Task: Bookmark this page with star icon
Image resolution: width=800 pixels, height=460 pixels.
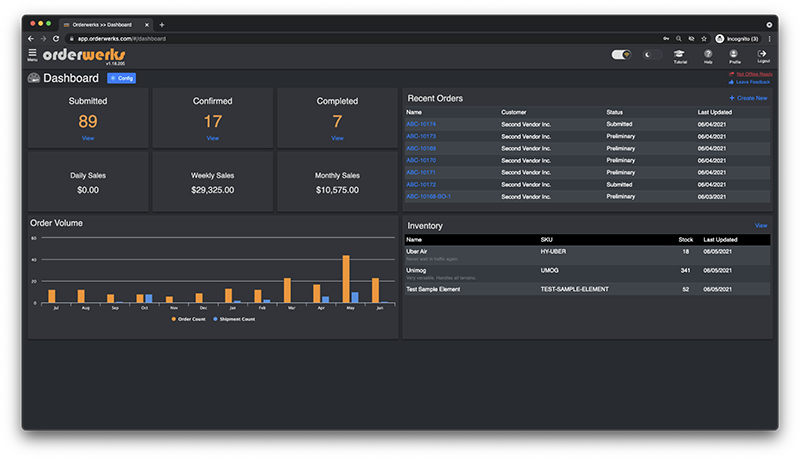Action: (704, 39)
